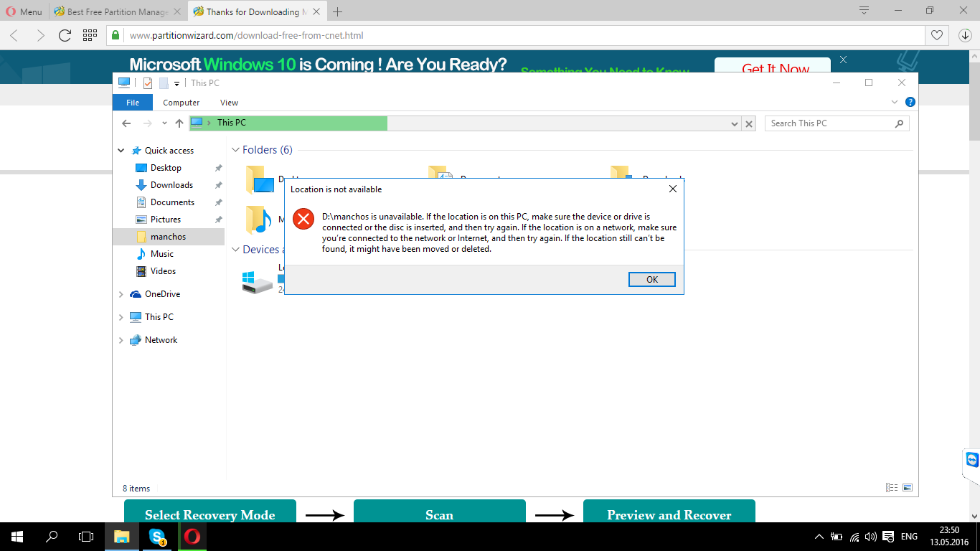Screen dimensions: 980x551
Task: Open Explorer recent locations dropdown
Action: pos(164,123)
